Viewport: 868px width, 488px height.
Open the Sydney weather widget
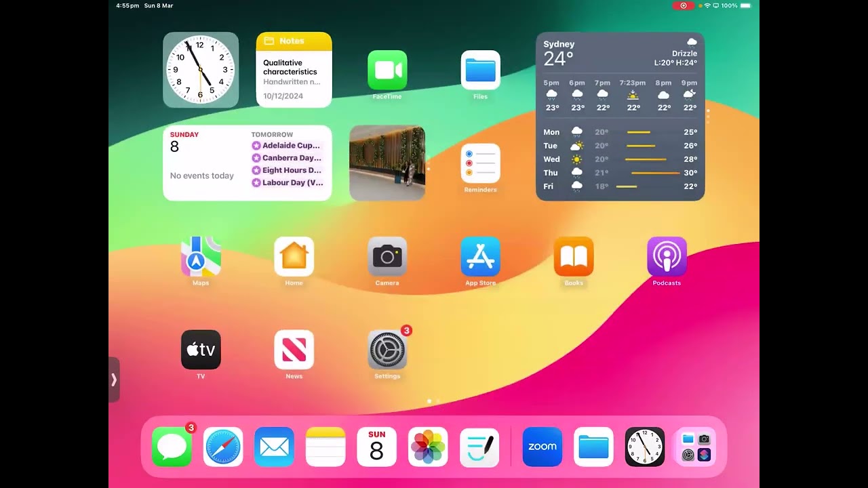pyautogui.click(x=620, y=117)
